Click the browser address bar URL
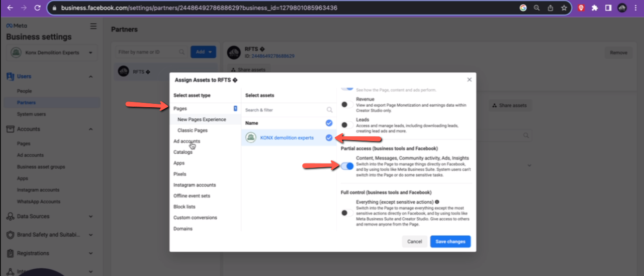 [x=199, y=8]
